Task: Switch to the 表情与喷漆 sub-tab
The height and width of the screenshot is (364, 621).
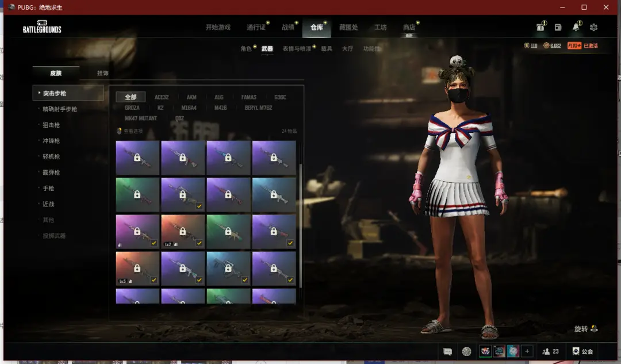Action: pos(297,49)
